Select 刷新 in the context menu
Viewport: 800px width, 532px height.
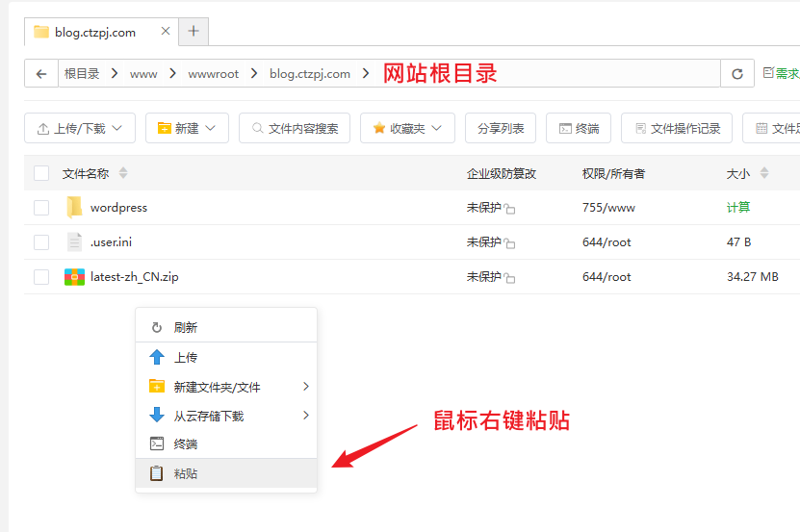(x=185, y=327)
